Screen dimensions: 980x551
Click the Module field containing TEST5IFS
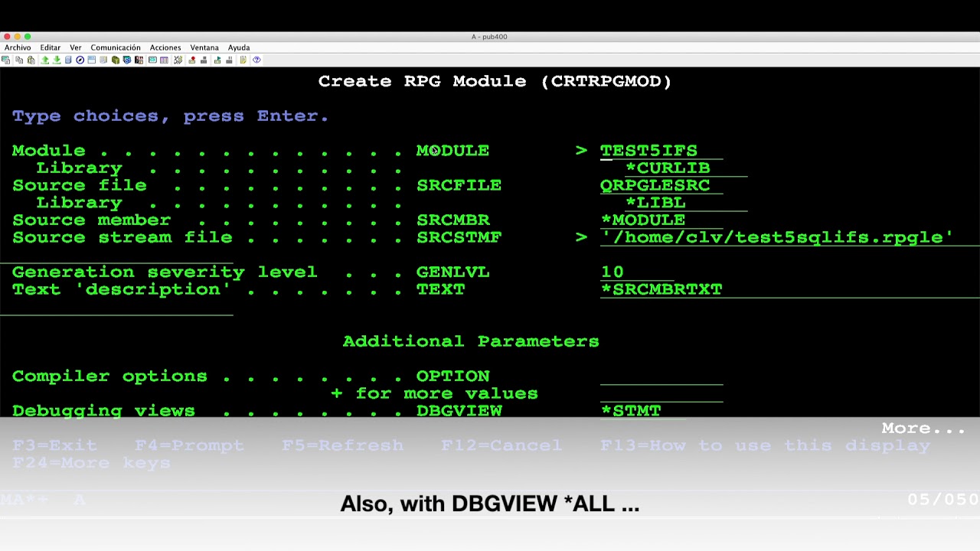pos(661,151)
